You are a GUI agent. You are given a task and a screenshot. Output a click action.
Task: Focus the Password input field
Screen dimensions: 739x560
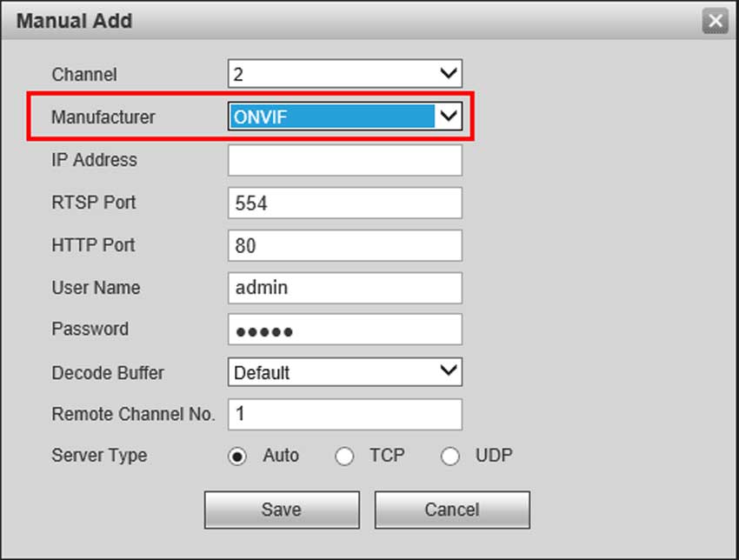344,330
